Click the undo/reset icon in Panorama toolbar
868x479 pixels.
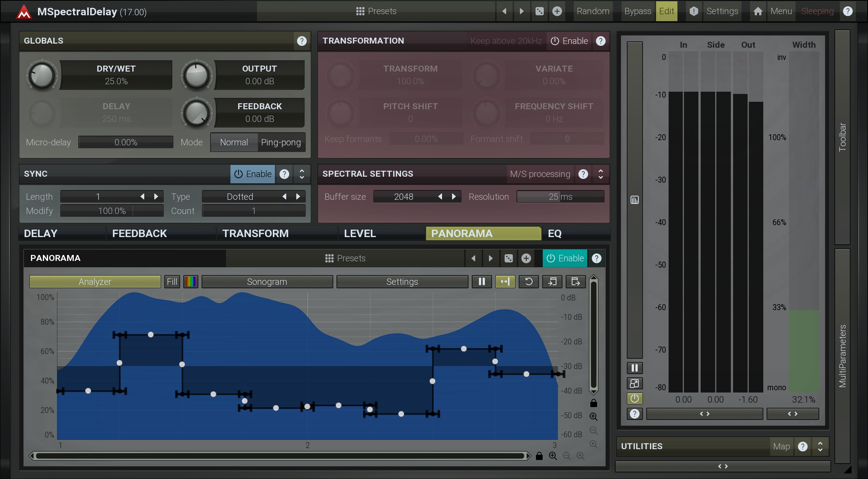point(528,282)
